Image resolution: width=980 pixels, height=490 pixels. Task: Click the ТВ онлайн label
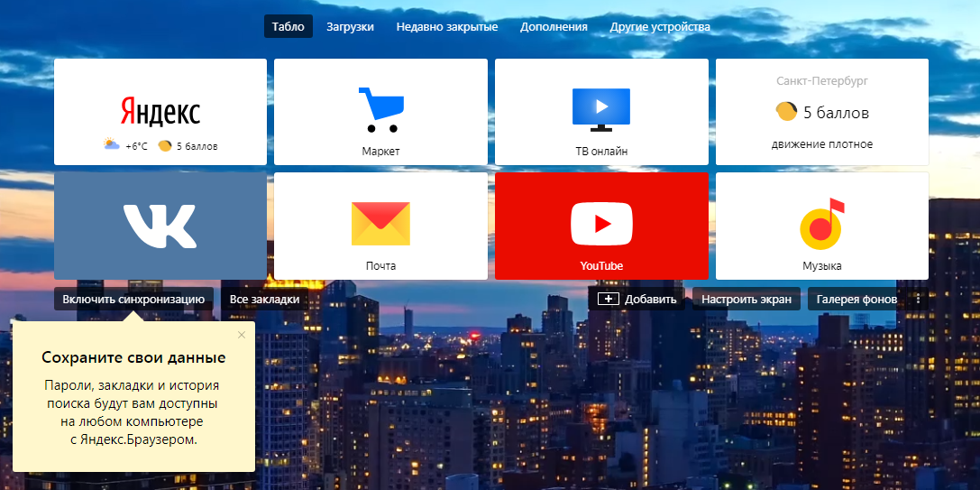601,152
